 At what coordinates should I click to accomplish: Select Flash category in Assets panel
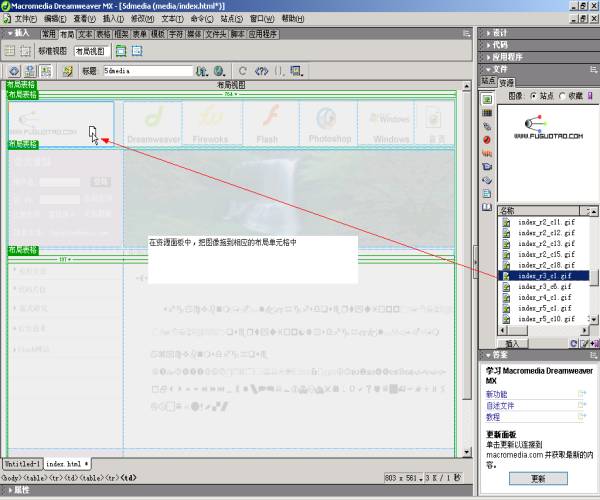487,140
